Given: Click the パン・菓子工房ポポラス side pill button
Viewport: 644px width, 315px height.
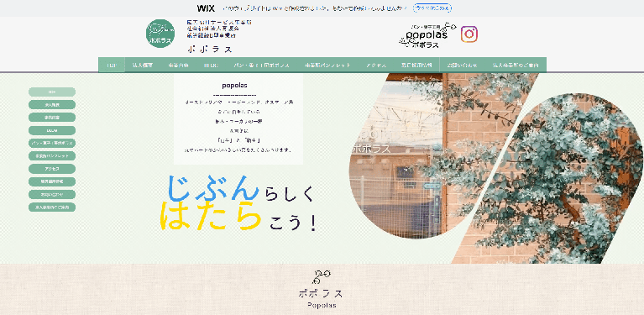Looking at the screenshot, I should click(x=52, y=143).
